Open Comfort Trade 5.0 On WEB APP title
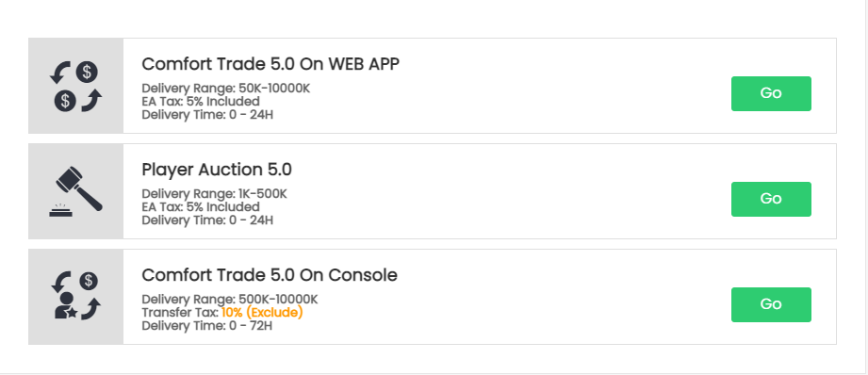 coord(270,64)
